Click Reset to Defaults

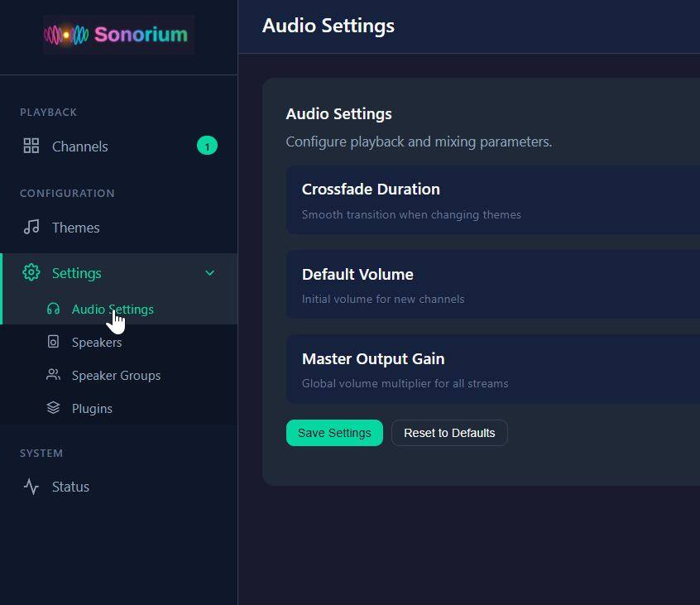tap(449, 433)
